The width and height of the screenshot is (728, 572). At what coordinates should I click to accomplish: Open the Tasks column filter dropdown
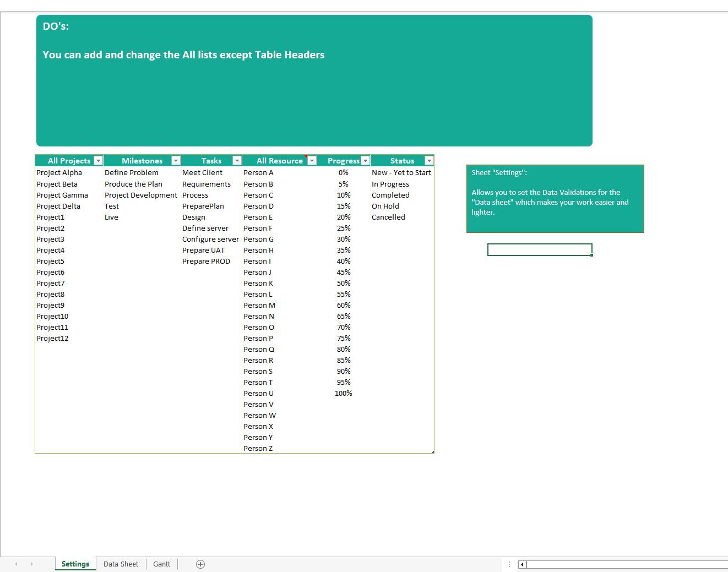pos(237,161)
